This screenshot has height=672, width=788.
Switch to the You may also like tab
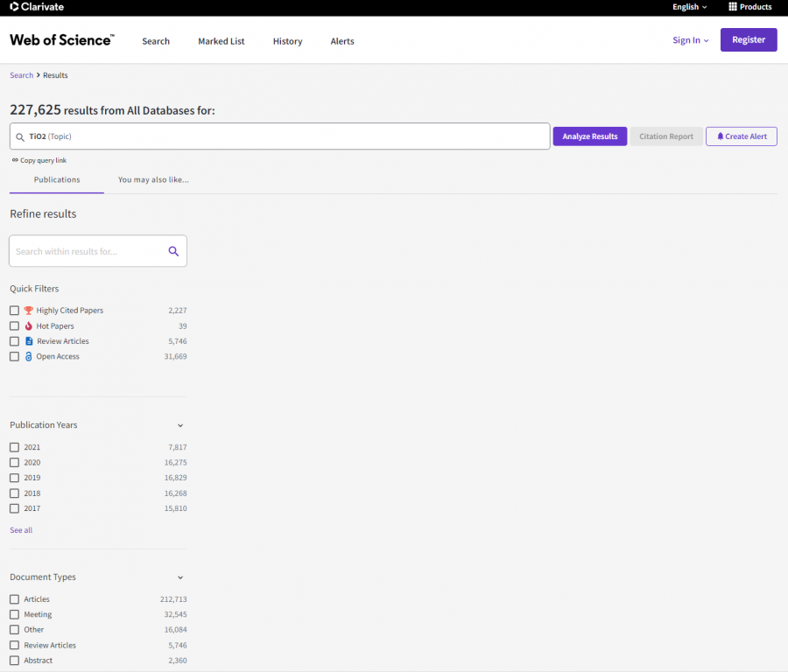coord(153,180)
